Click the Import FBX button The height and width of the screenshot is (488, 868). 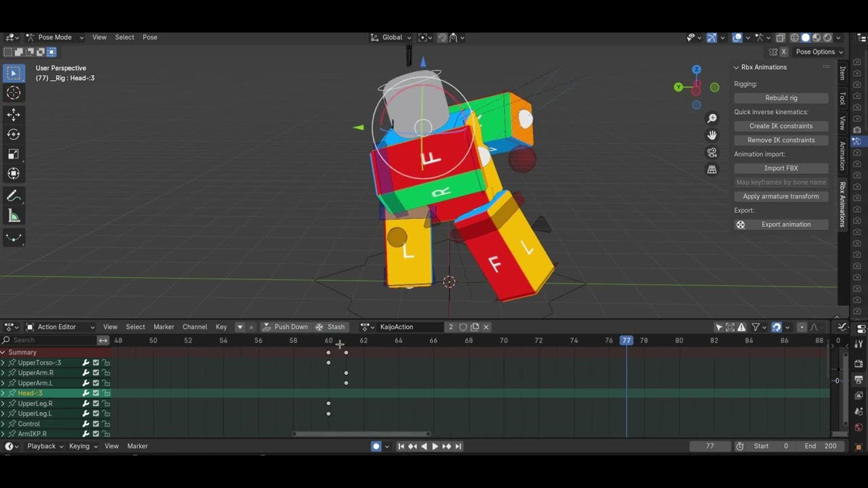781,168
